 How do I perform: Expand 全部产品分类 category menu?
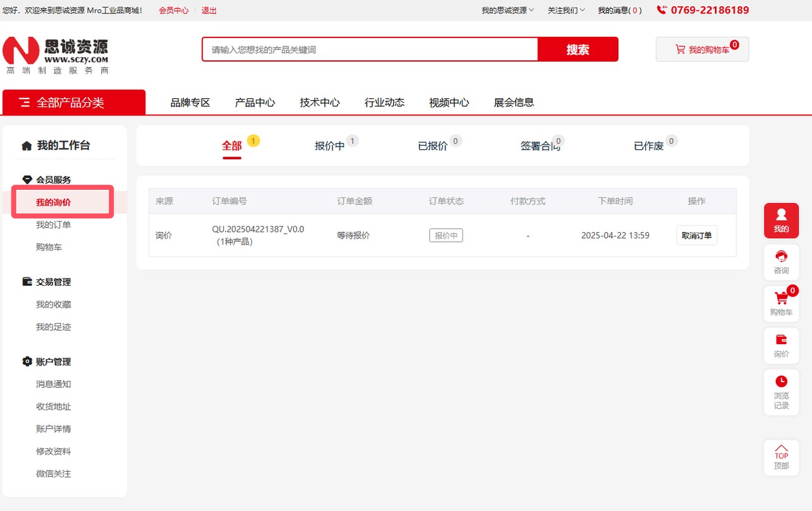click(x=74, y=103)
